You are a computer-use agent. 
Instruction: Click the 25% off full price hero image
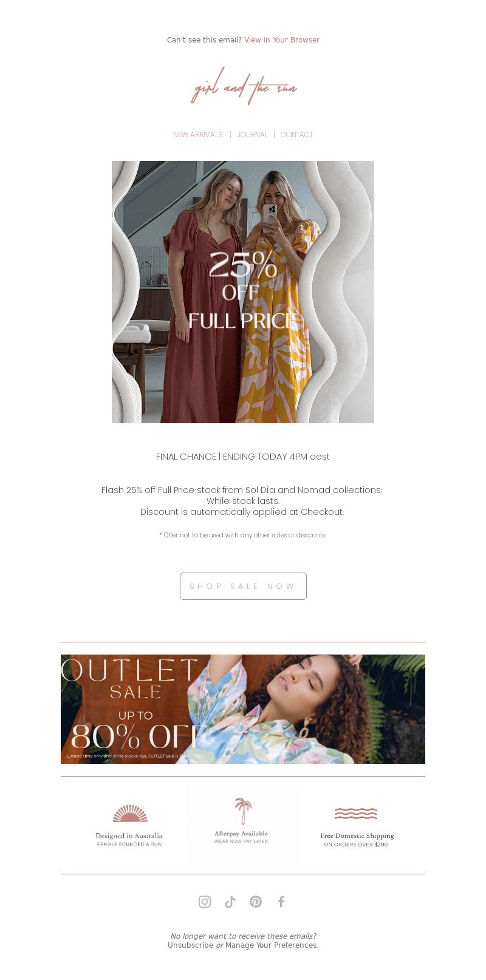tap(243, 292)
